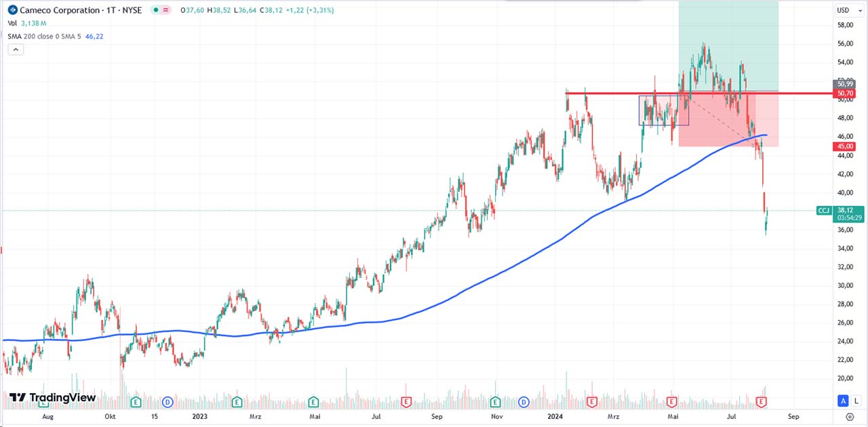The height and width of the screenshot is (427, 868).
Task: Click the Nov label on the time axis
Action: pos(497,416)
